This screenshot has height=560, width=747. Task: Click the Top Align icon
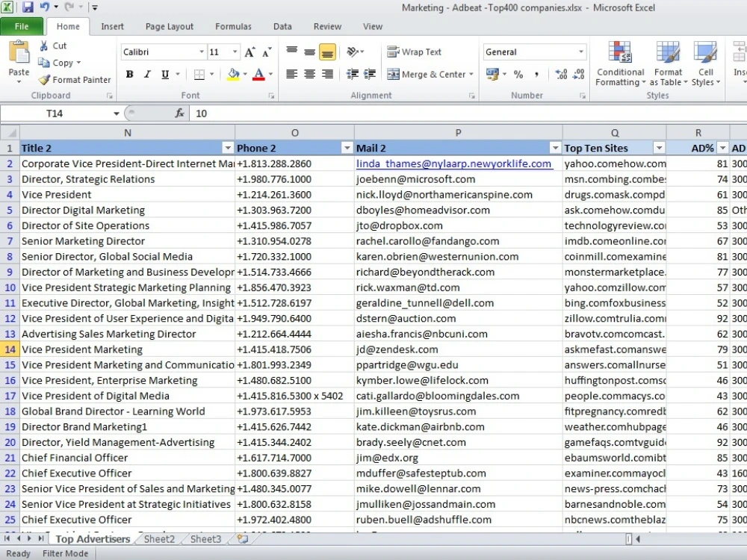click(x=291, y=52)
